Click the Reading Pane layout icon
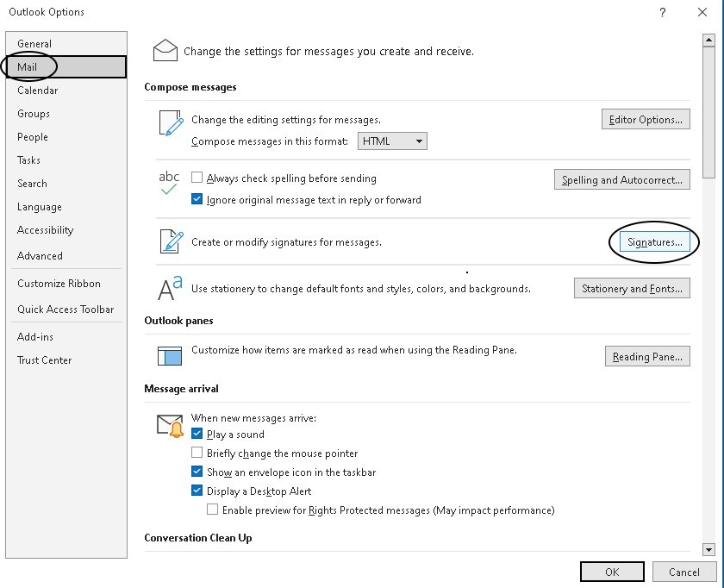The image size is (724, 588). point(170,356)
